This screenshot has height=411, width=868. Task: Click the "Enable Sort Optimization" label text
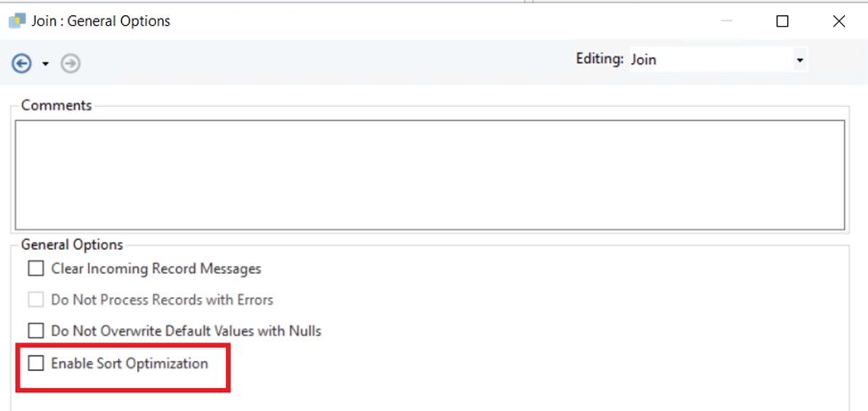coord(129,363)
